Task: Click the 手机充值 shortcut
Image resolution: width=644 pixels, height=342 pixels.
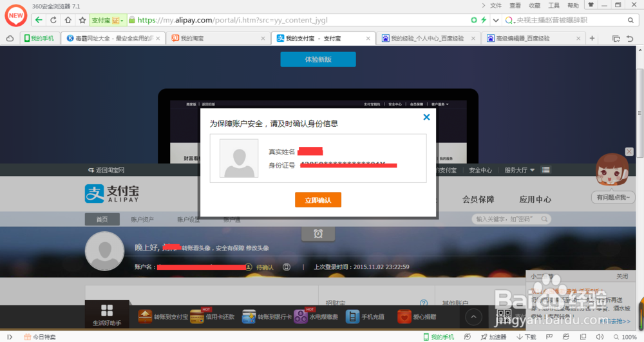Action: (x=365, y=316)
